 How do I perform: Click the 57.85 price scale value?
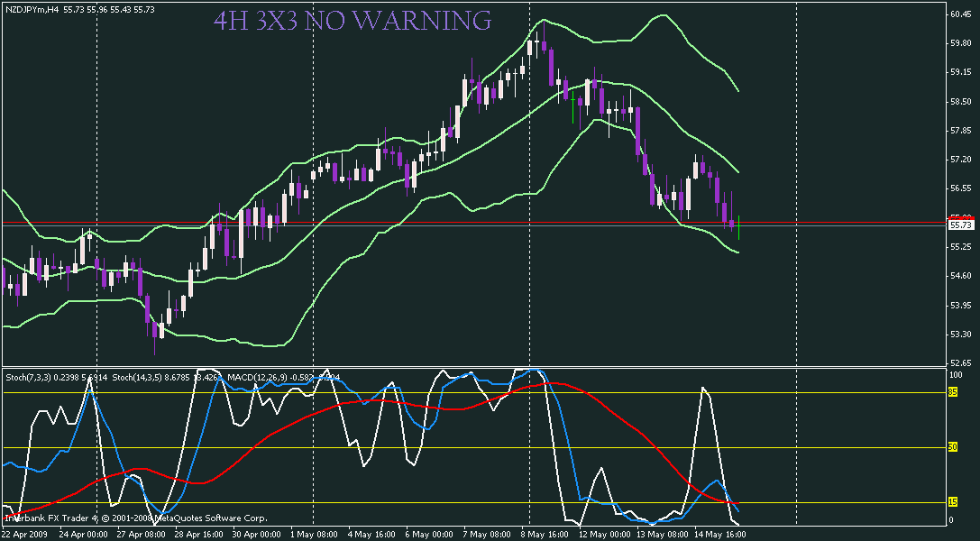pos(960,131)
